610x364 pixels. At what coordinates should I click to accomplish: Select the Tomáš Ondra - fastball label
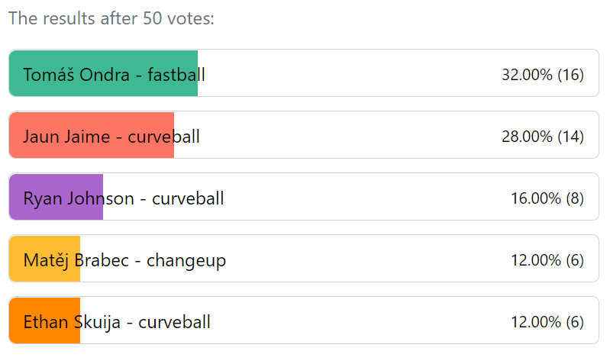pos(114,74)
